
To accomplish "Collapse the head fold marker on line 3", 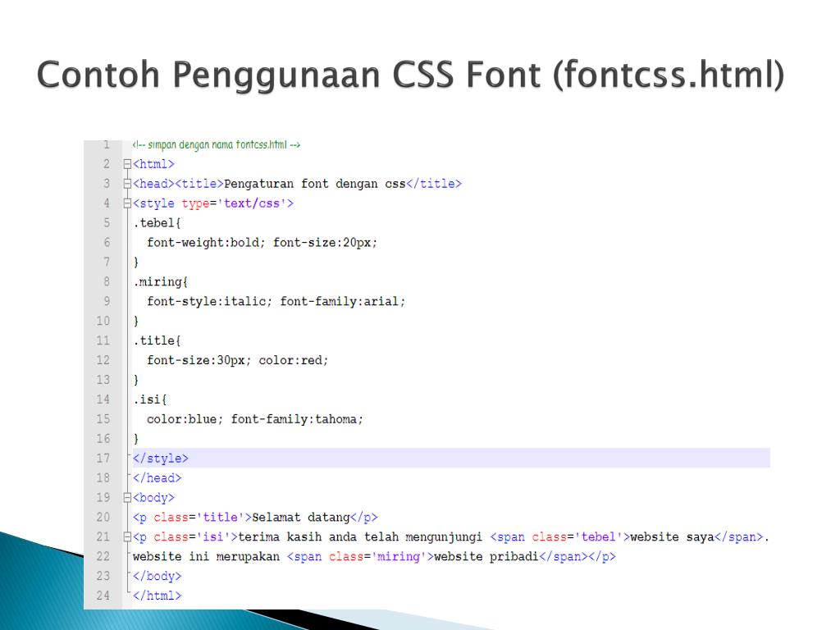I will [127, 184].
